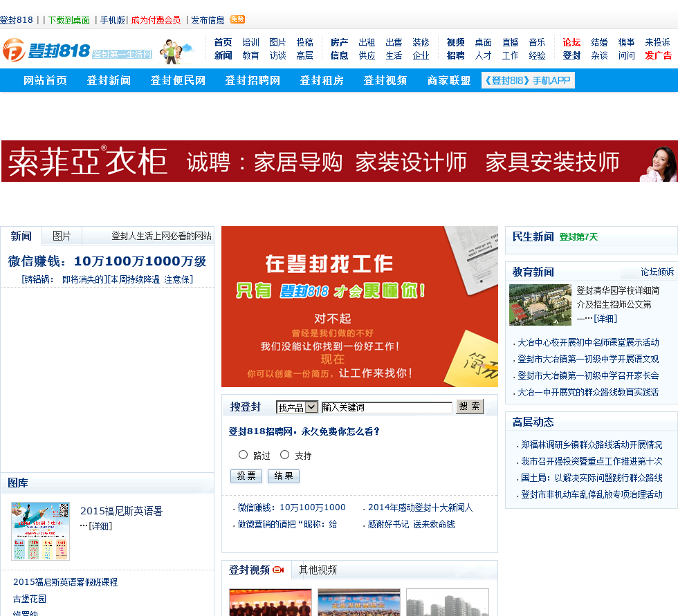Open 登封便民网 in the blue nav bar
Screen dimensions: 678x616
(178, 81)
